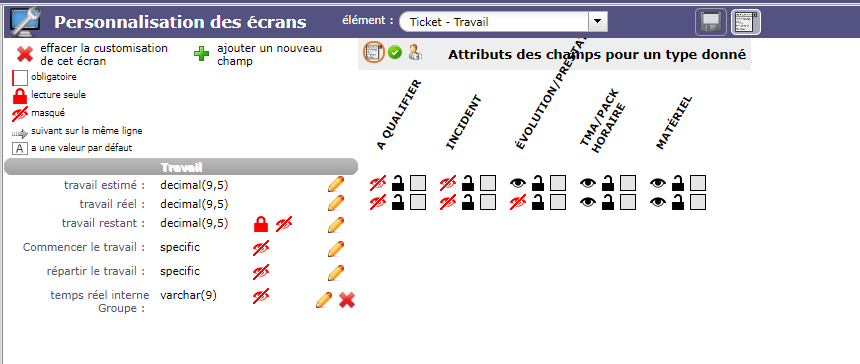Toggle eye visibility for Évolution first row
Screen dimensions: 860x364
pos(518,183)
